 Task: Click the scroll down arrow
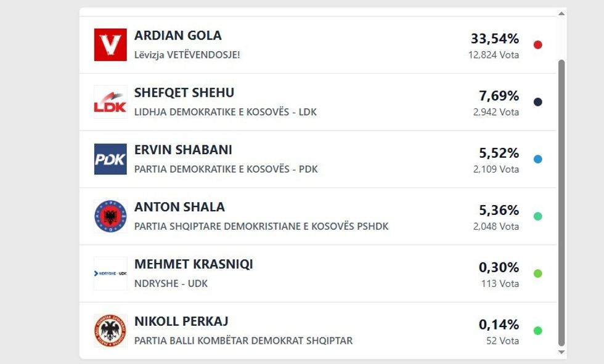[561, 352]
